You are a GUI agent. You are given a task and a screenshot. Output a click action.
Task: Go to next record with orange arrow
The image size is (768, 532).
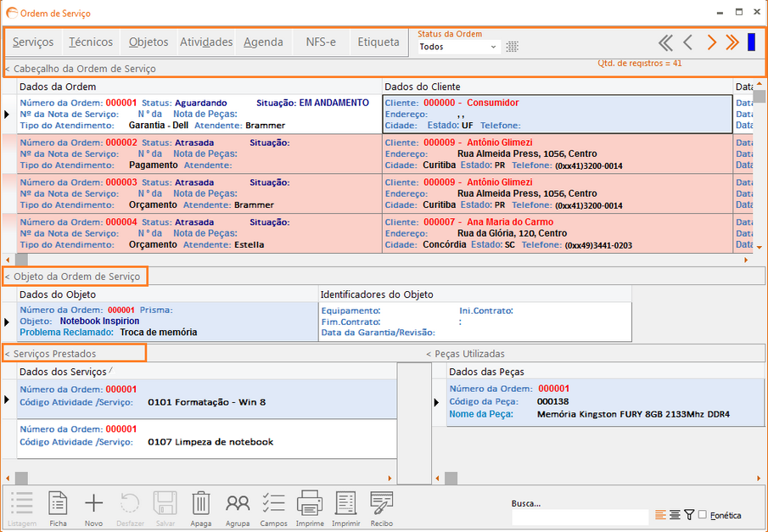pyautogui.click(x=711, y=42)
